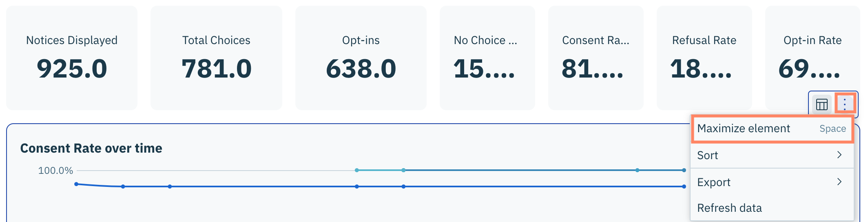Click Refresh data in the menu
Image resolution: width=868 pixels, height=222 pixels.
pos(729,208)
